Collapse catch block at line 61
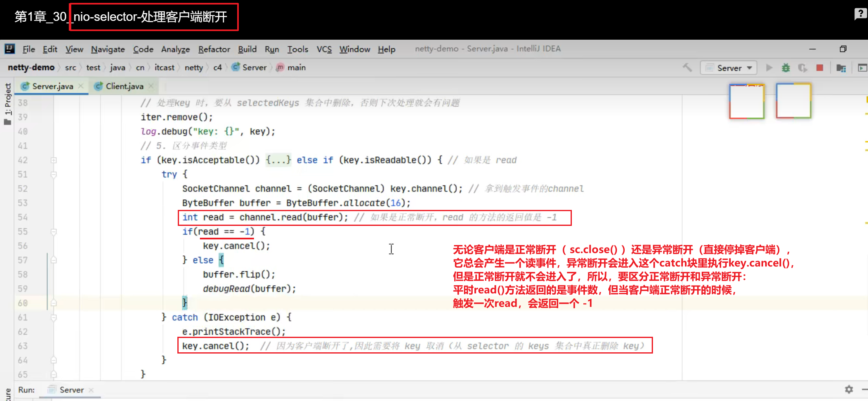Viewport: 868px width, 401px height. coord(54,318)
